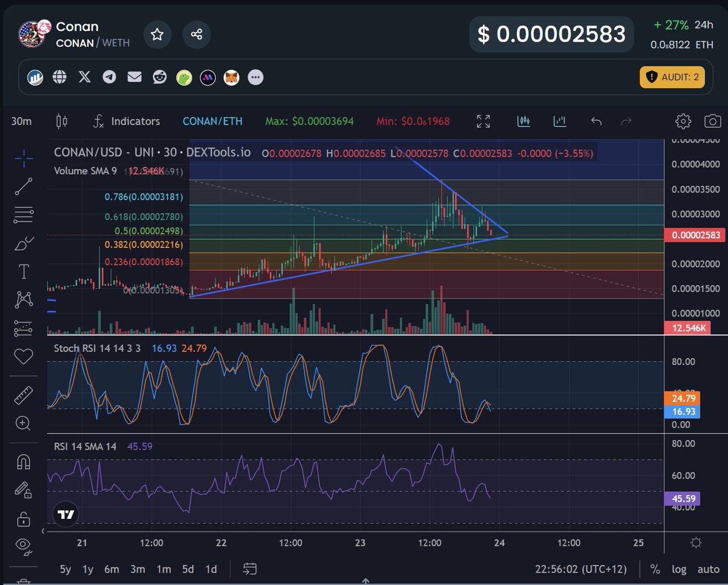Open time axis settings sun icon
Screen dimensions: 728x585
pos(696,543)
